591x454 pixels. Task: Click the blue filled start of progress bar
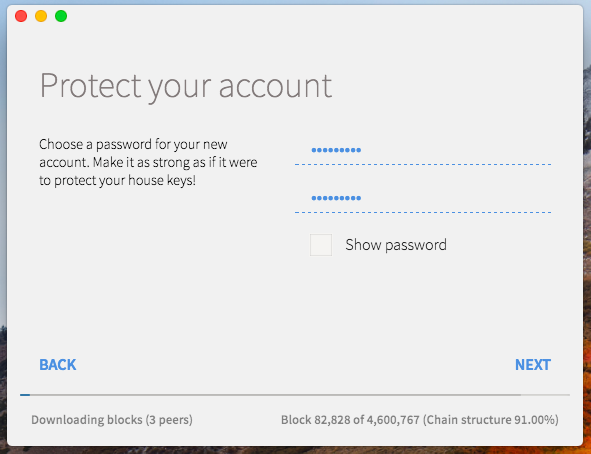(x=25, y=395)
